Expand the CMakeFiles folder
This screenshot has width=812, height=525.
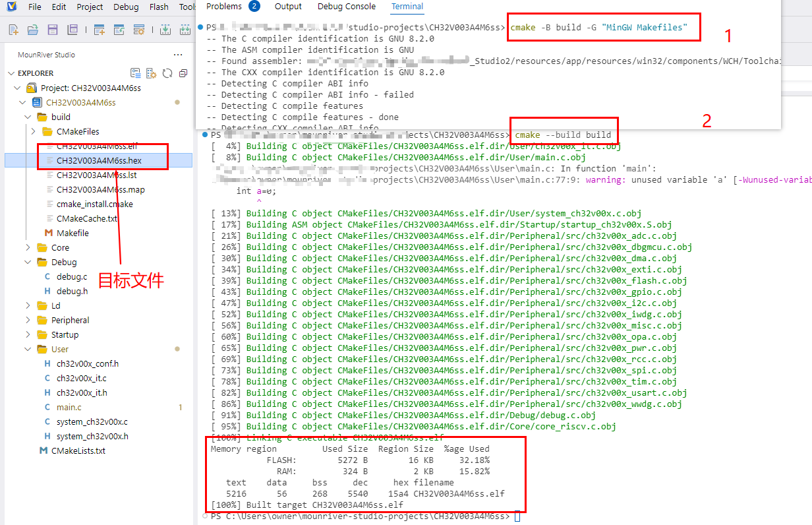(x=33, y=131)
